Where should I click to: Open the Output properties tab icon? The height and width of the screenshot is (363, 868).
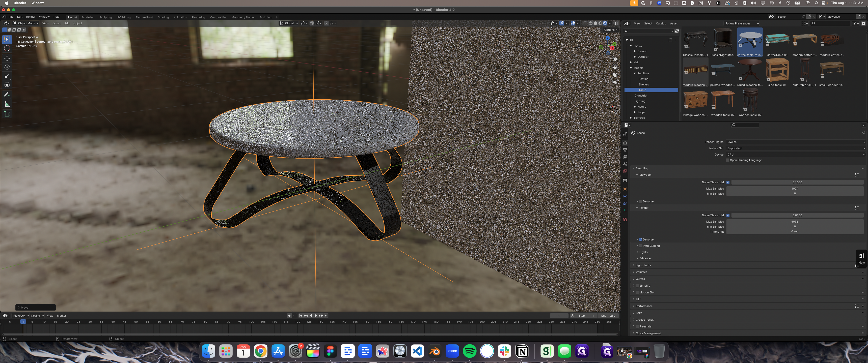pos(625,150)
